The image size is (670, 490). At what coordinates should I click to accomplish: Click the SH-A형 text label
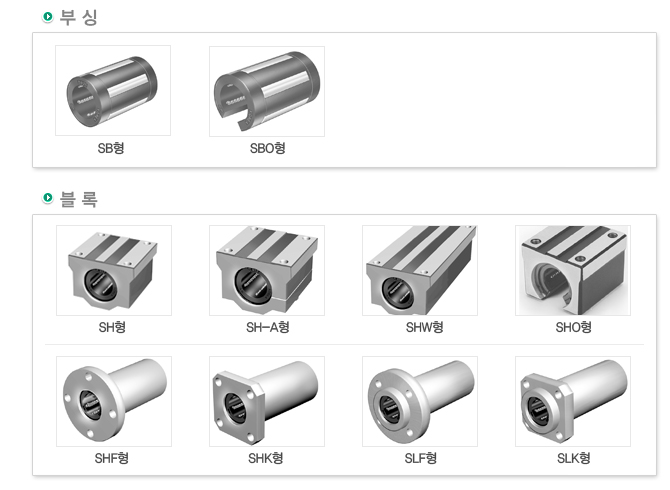coord(267,327)
